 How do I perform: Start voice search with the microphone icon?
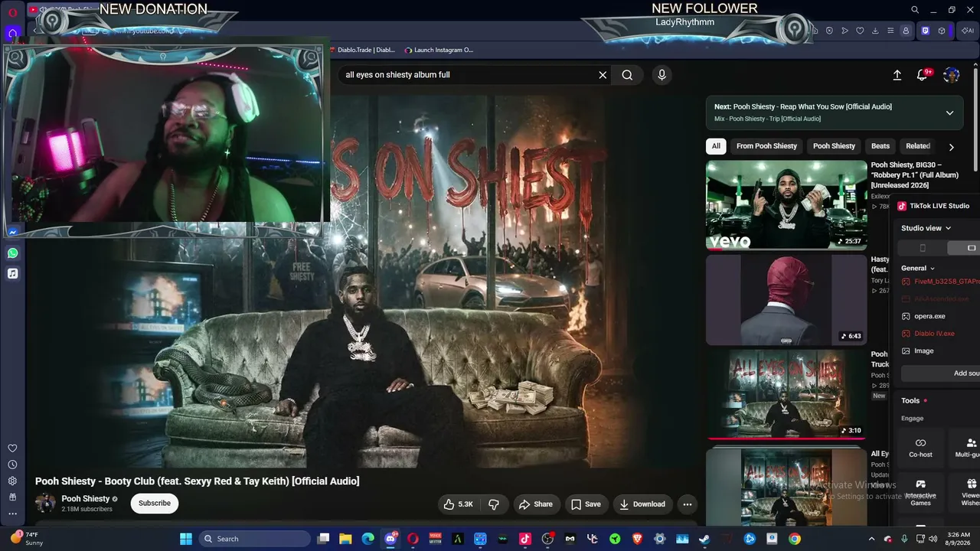coord(661,75)
